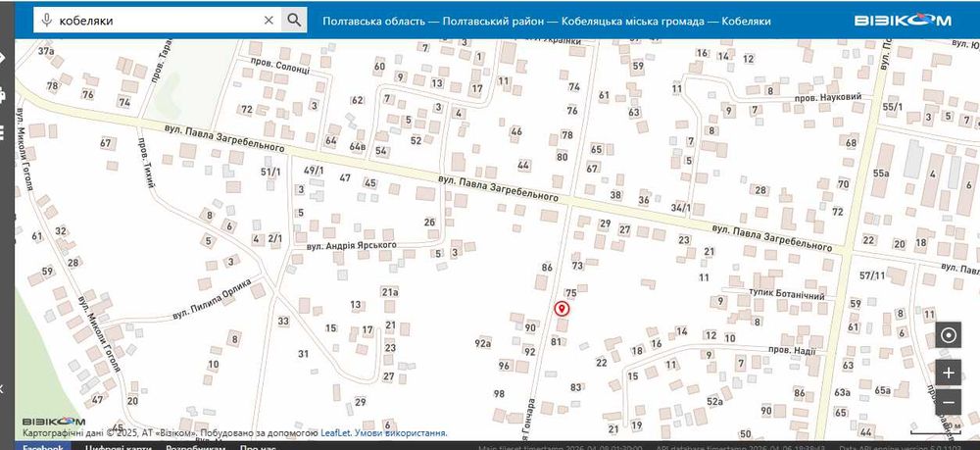This screenshot has width=980, height=450.
Task: Go to the Полтавська область breadcrumb
Action: [x=373, y=22]
